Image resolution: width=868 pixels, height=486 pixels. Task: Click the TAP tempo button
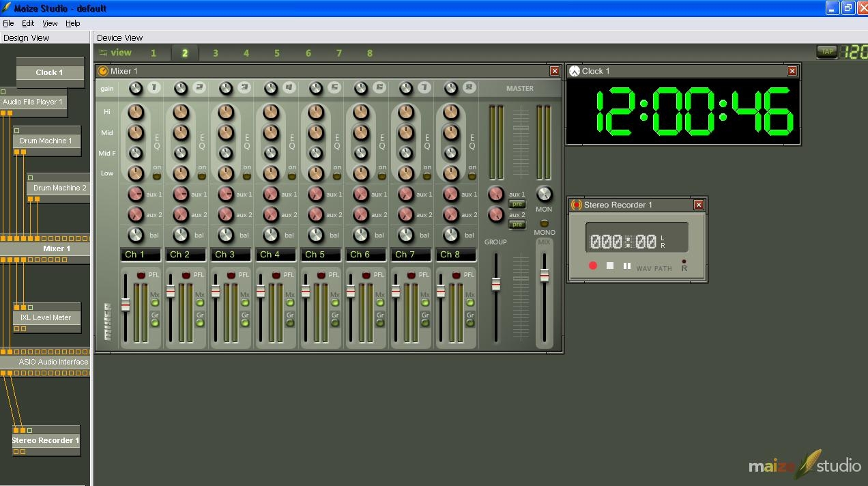[826, 52]
